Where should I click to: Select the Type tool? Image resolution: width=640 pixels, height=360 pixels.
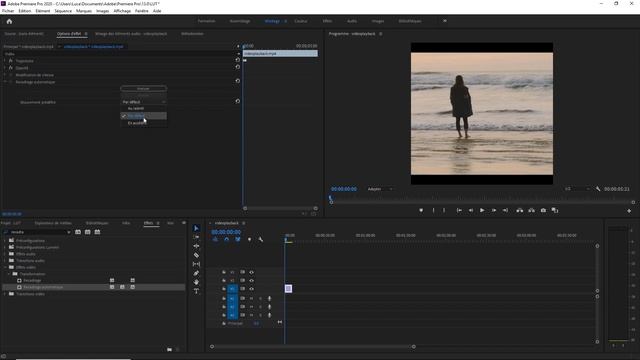196,291
